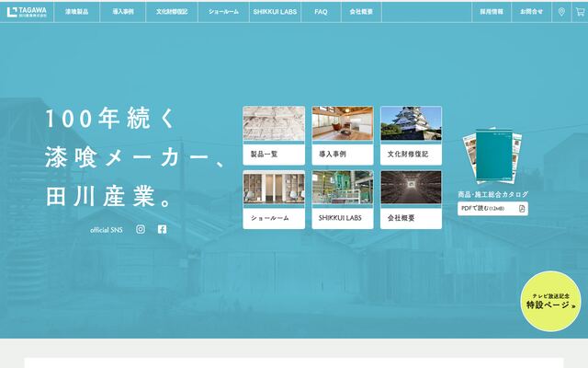Select ショールーム in the top navigation
The image size is (588, 368).
(x=223, y=12)
